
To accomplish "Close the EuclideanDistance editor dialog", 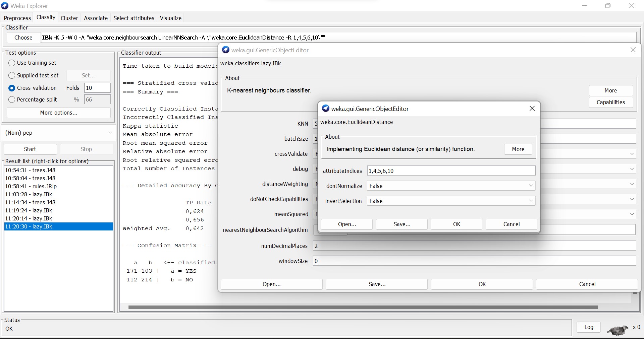I will tap(532, 109).
